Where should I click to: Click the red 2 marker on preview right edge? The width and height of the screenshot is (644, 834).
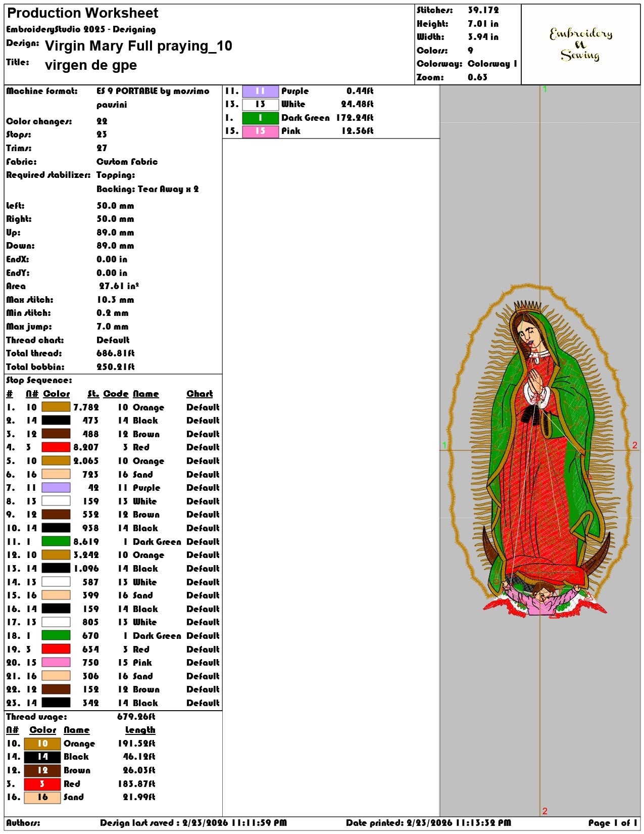click(635, 445)
